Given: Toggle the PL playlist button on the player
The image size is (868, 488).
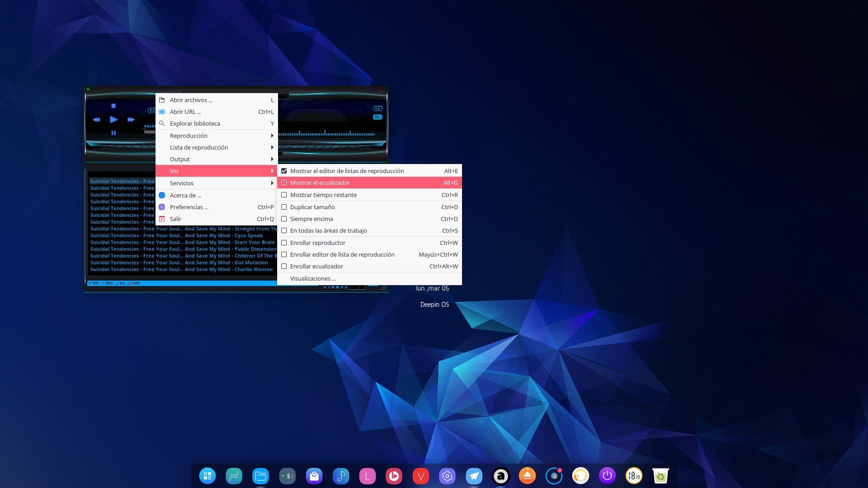Looking at the screenshot, I should (x=377, y=117).
